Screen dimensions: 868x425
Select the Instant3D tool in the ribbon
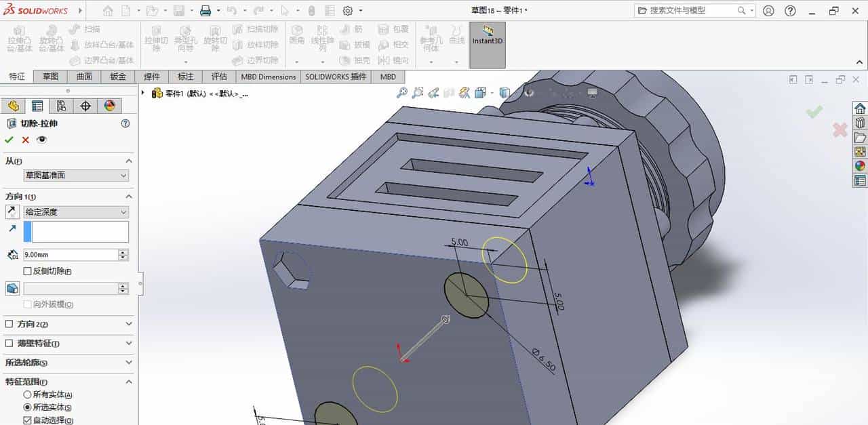[488, 41]
